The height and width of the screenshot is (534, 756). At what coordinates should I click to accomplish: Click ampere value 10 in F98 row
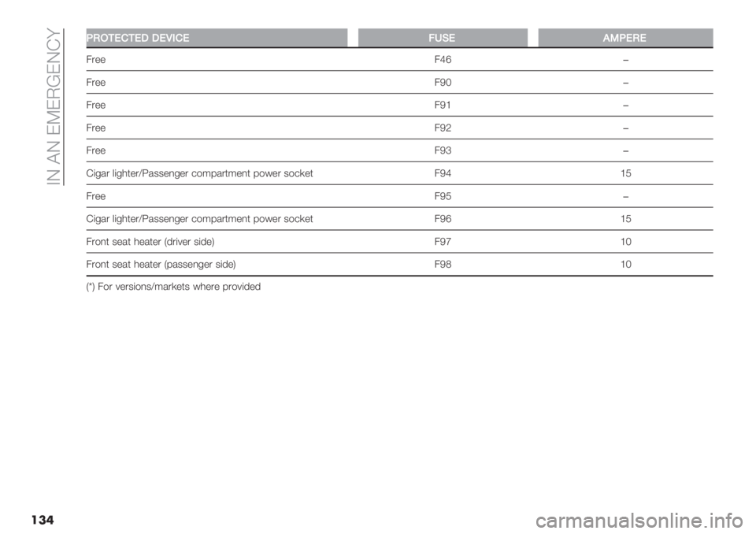click(626, 265)
